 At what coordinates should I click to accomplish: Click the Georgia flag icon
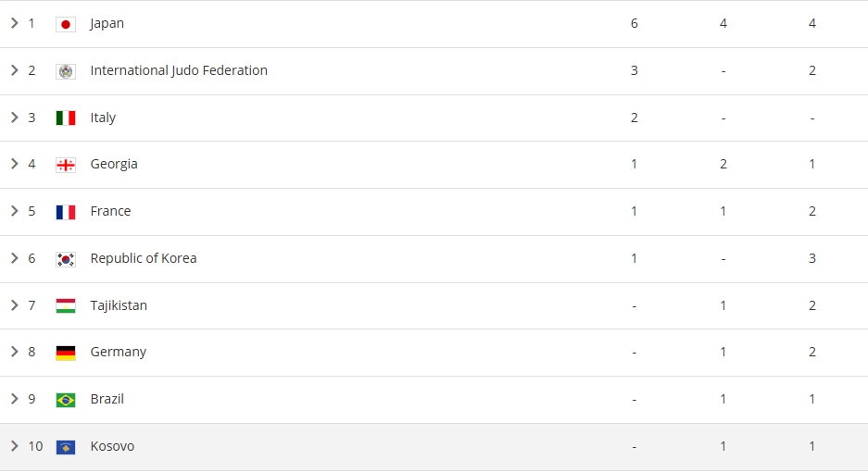66,165
